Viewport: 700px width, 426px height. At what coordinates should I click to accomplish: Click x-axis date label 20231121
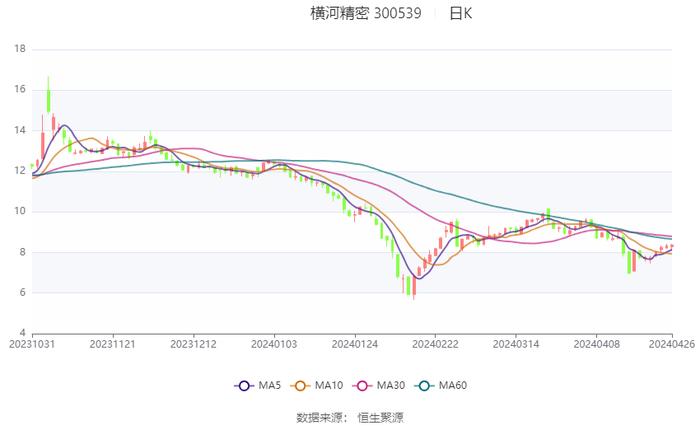pyautogui.click(x=112, y=344)
